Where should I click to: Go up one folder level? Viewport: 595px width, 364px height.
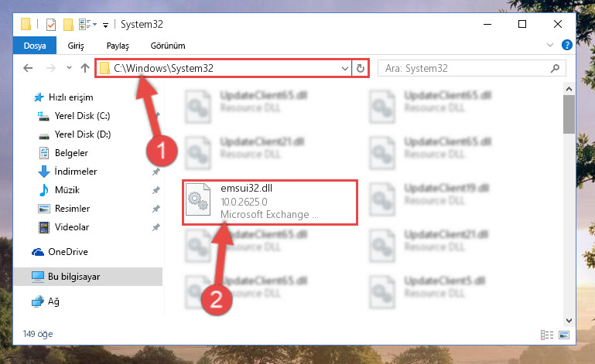click(x=85, y=68)
